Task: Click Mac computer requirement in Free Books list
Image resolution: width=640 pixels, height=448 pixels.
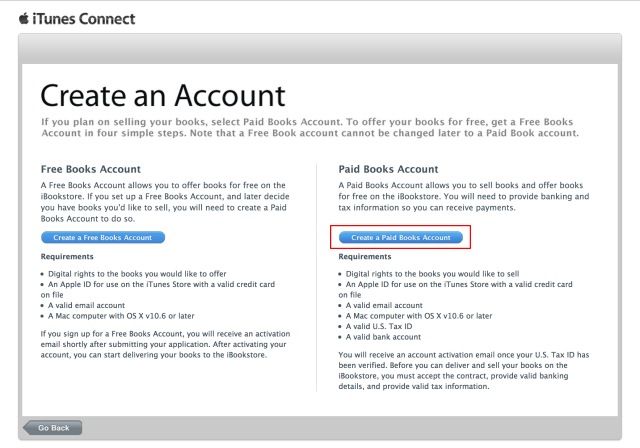Action: pos(121,316)
